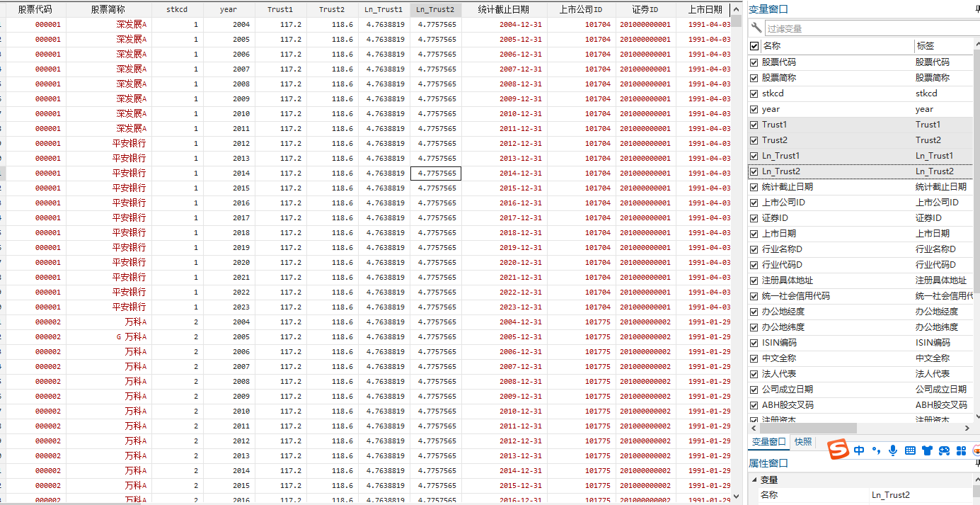Click the 股票代码 column header
Screen dimensions: 980x505
(35, 9)
